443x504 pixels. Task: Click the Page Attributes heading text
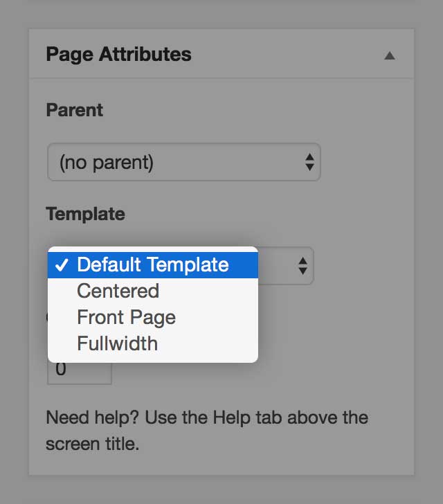tap(118, 54)
